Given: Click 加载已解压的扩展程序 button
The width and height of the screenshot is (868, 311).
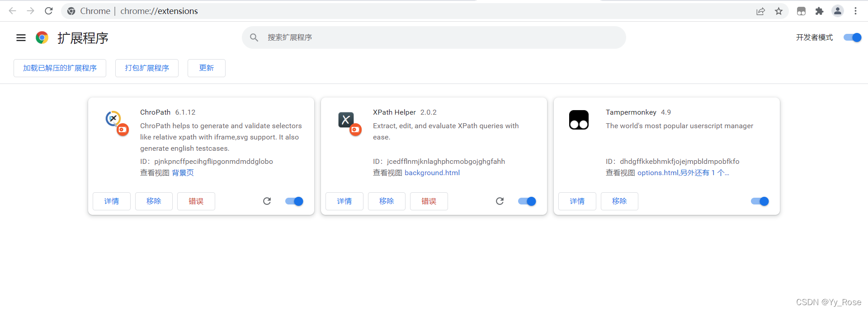Looking at the screenshot, I should (x=60, y=68).
